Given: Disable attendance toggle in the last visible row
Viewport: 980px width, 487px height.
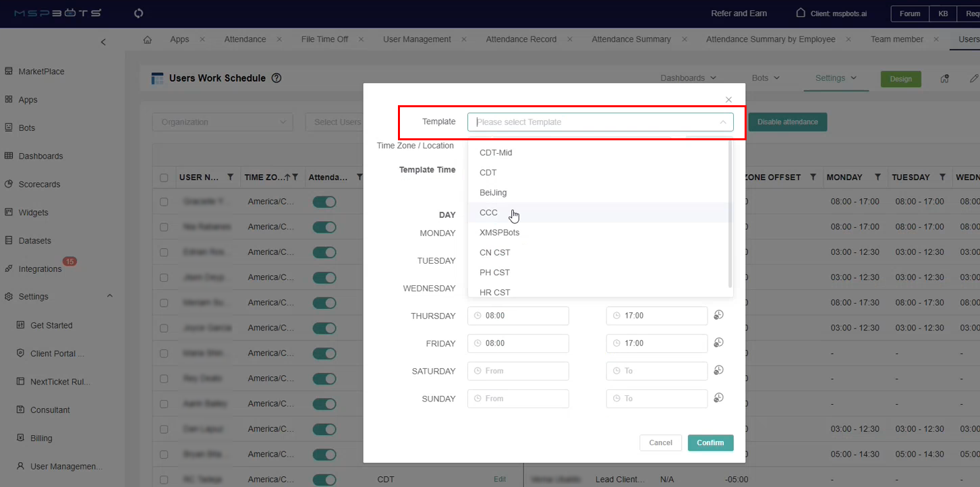Looking at the screenshot, I should 324,480.
